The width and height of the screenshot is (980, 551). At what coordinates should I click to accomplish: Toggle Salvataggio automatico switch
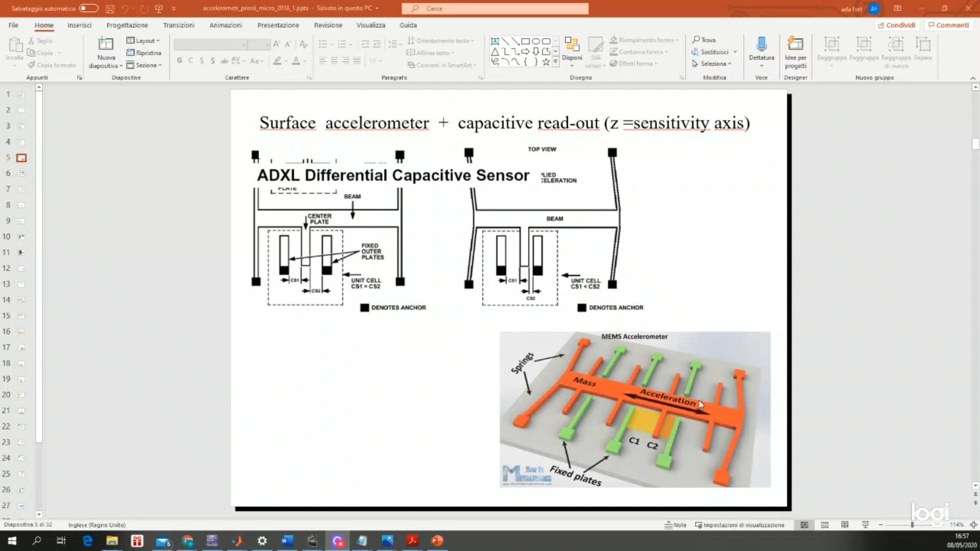pyautogui.click(x=88, y=8)
